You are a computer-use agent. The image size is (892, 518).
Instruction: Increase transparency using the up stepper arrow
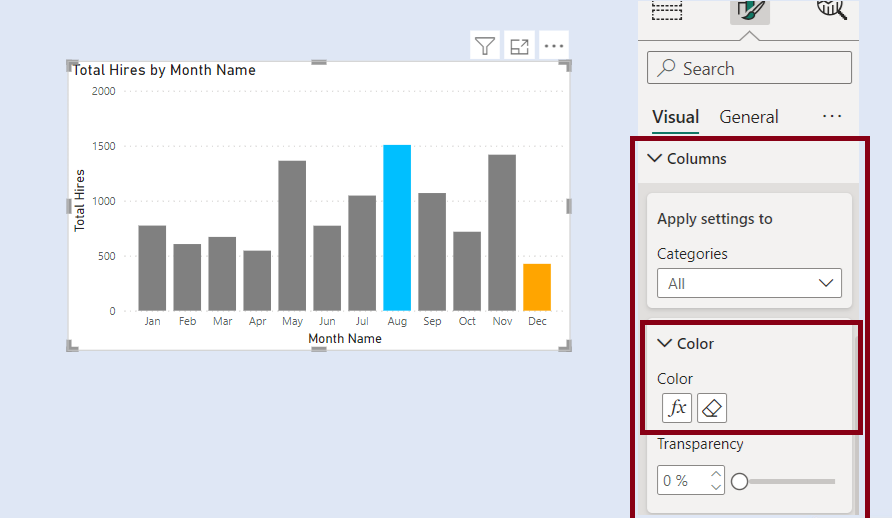tap(716, 475)
